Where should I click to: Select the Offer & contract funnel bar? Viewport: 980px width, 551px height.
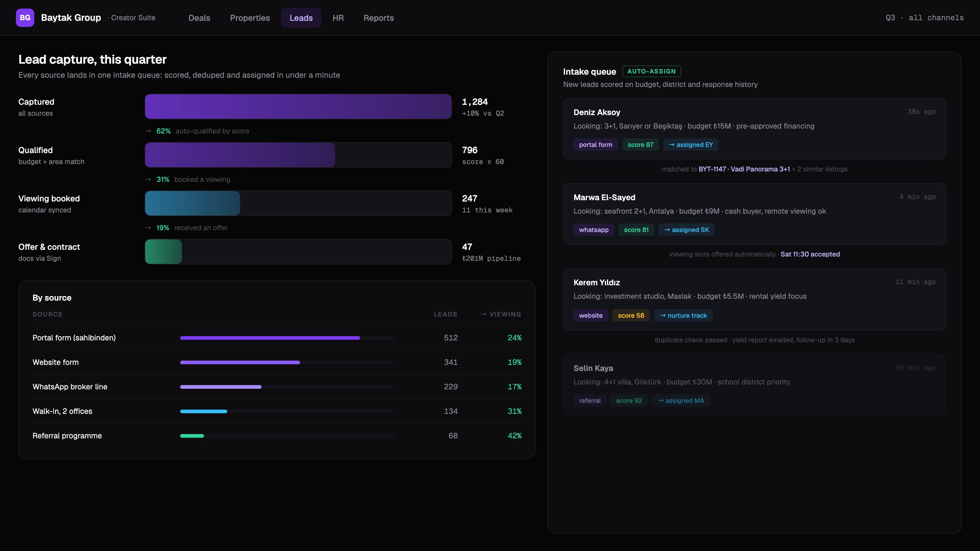298,251
